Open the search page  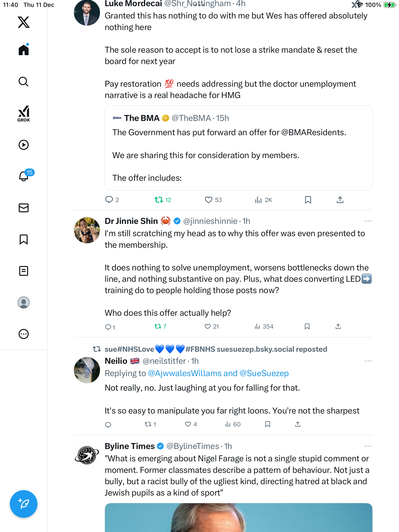(24, 82)
